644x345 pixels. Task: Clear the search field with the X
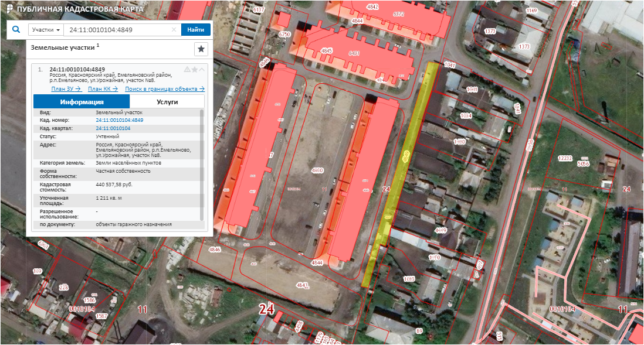coord(174,30)
